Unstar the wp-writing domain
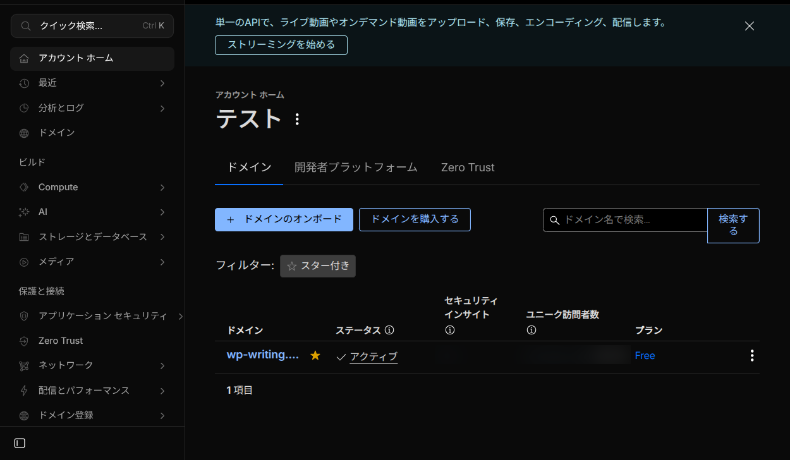790x460 pixels. (x=315, y=356)
